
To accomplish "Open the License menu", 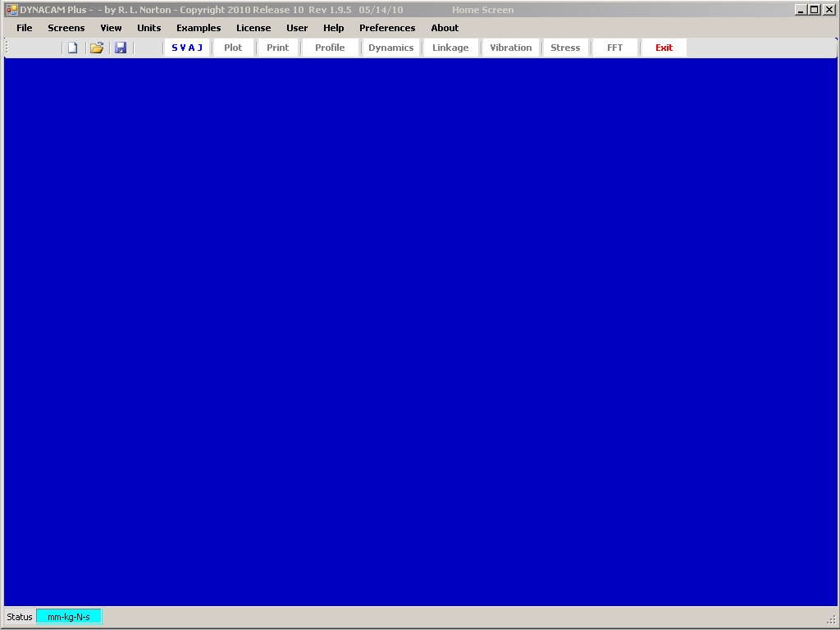I will (x=253, y=28).
